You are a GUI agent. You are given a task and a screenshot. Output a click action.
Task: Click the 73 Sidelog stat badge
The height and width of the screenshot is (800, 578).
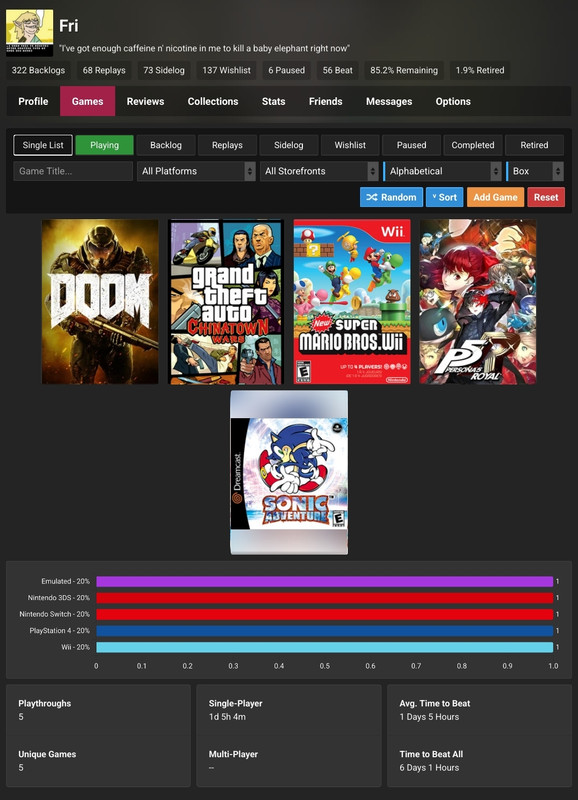[x=164, y=70]
